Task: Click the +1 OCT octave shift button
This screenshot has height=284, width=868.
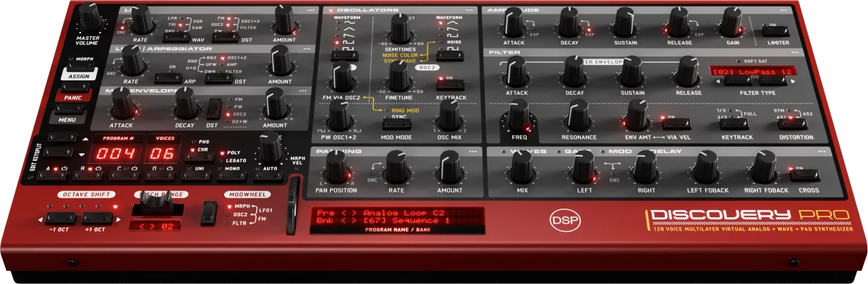Action: tap(97, 218)
